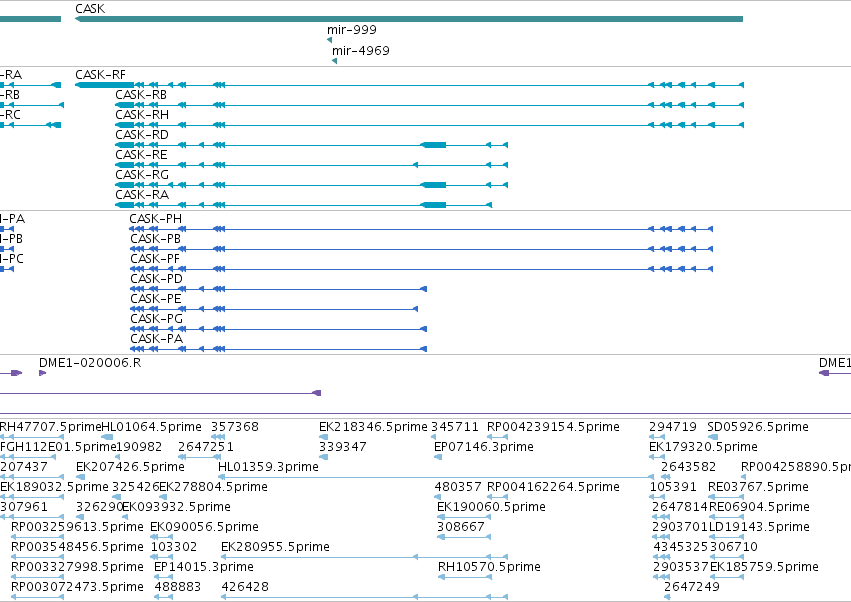The height and width of the screenshot is (602, 851).
Task: Click the EK278804.5prime EST label
Action: 213,487
